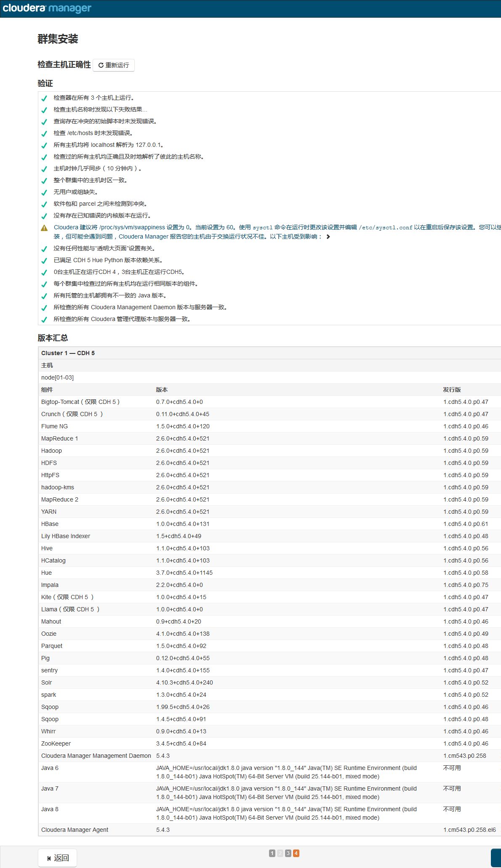Click checkmark beside localhost 解析为 127.0.0.1
The height and width of the screenshot is (868, 501).
44,145
